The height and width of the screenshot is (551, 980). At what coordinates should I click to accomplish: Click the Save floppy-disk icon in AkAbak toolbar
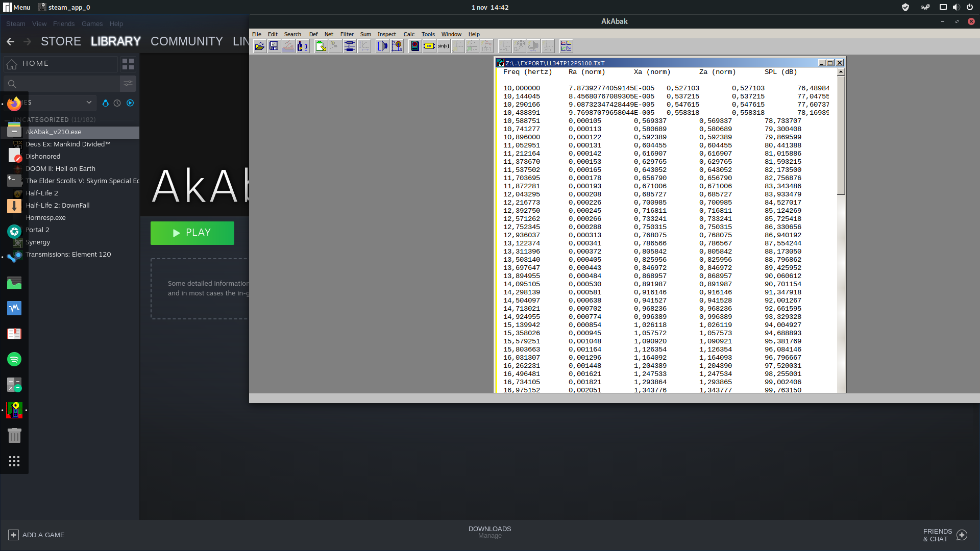pyautogui.click(x=274, y=46)
